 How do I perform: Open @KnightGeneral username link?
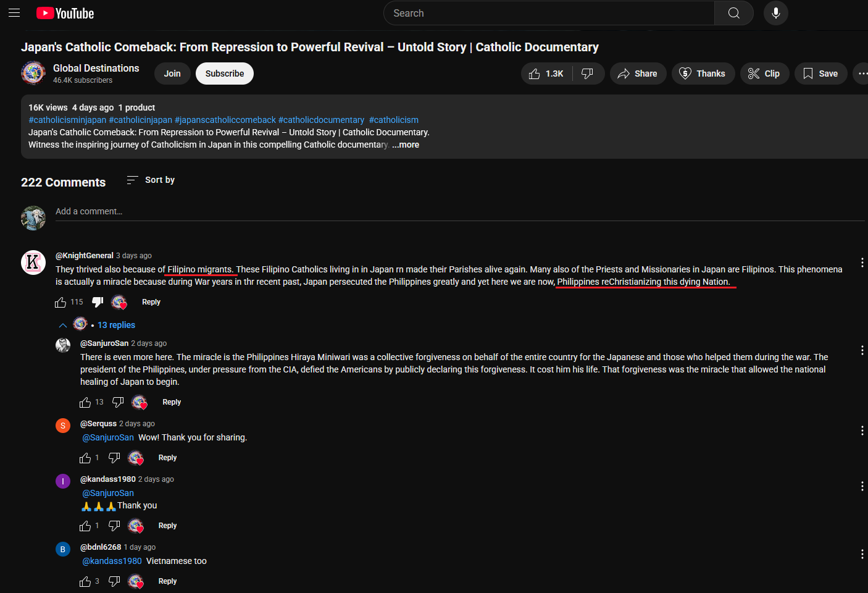(x=85, y=255)
